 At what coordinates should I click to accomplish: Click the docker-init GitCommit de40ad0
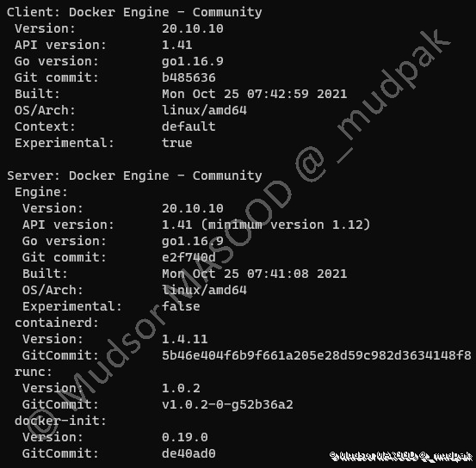(x=189, y=453)
